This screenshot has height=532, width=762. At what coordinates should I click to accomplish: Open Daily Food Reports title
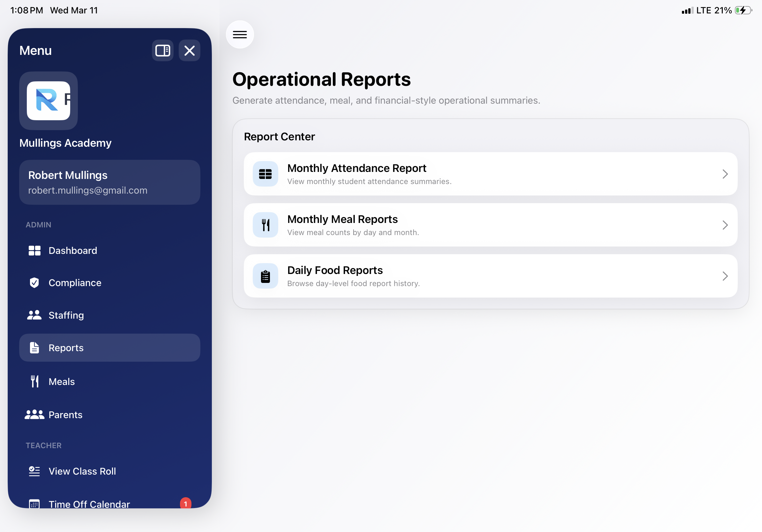(x=335, y=270)
